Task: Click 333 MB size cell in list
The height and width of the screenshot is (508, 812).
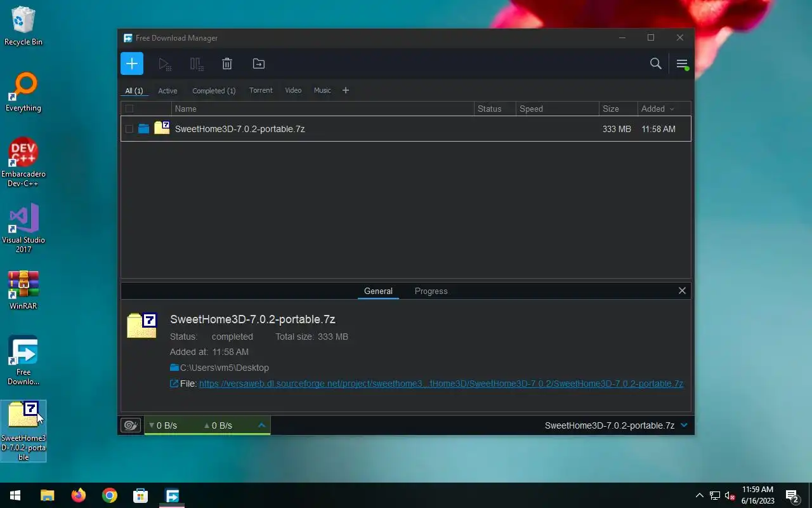Action: click(x=617, y=129)
